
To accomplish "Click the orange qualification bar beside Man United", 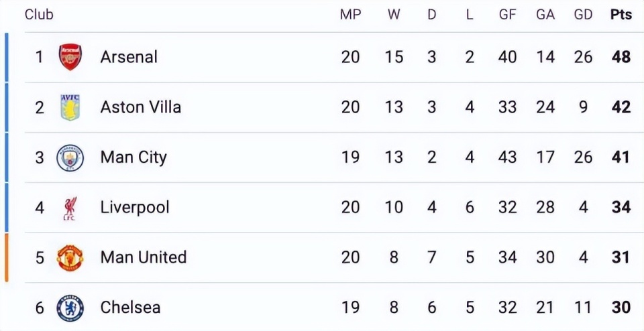I will coord(7,257).
